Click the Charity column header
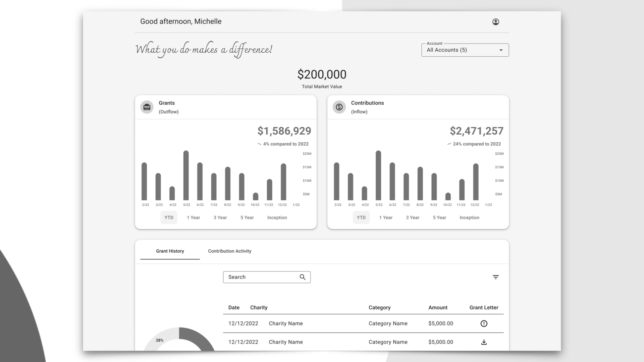 (259, 308)
